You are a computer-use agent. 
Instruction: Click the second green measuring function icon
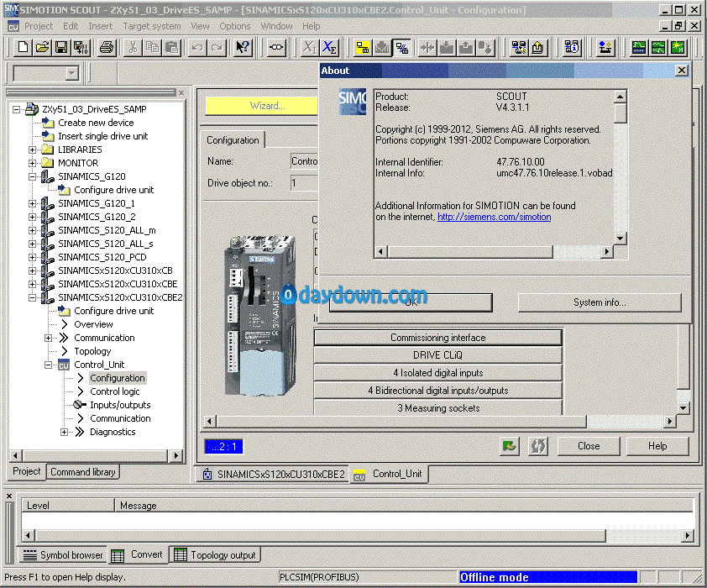click(658, 47)
